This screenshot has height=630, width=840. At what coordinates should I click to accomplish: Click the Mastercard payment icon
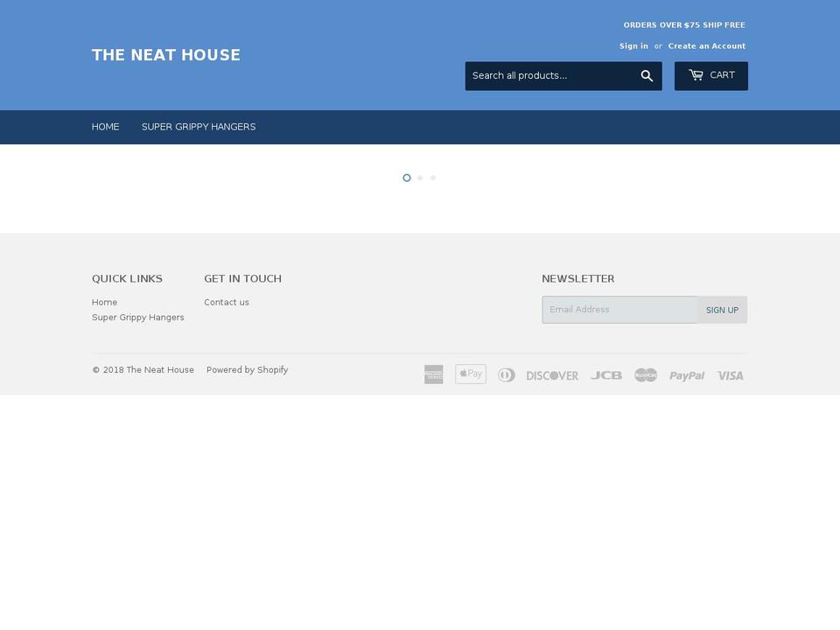646,375
